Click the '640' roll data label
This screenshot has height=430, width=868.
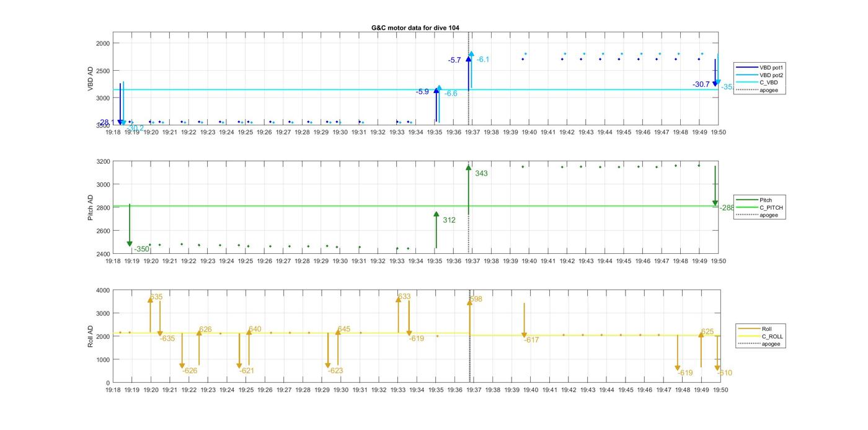[x=255, y=329]
